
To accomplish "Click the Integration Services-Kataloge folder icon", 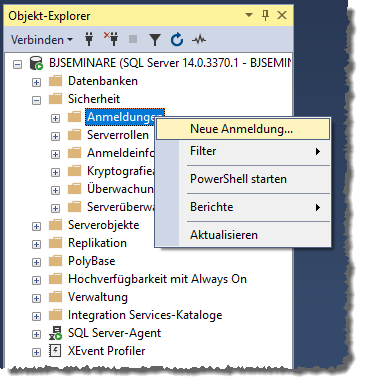I will click(x=55, y=315).
